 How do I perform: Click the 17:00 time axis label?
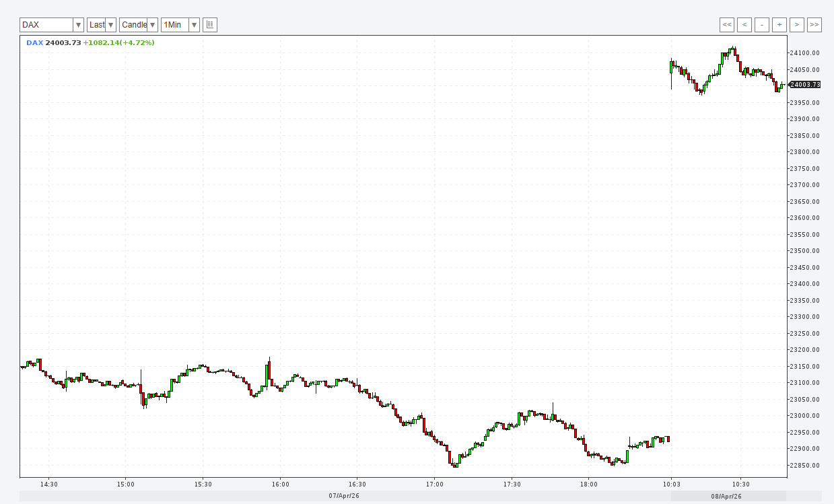pyautogui.click(x=435, y=484)
